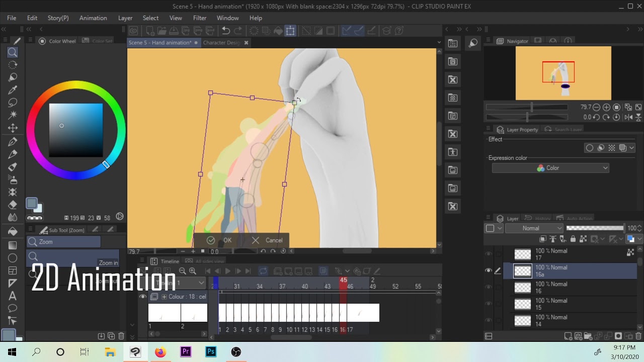
Task: Select the Balloon tool
Action: pyautogui.click(x=13, y=308)
